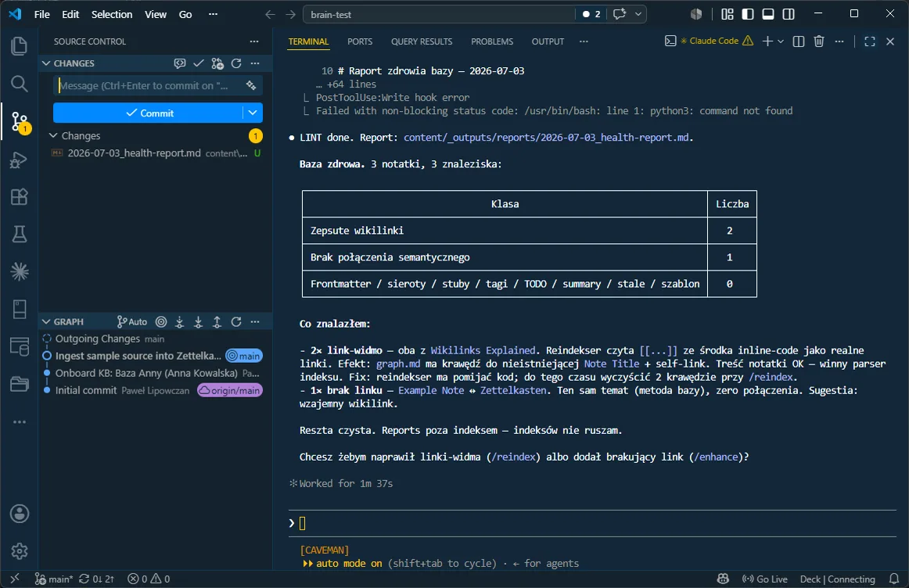
Task: Open the View menu
Action: pyautogui.click(x=156, y=14)
